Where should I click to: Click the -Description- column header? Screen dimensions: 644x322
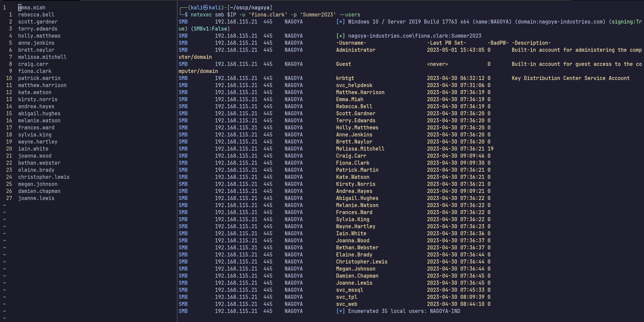[531, 43]
